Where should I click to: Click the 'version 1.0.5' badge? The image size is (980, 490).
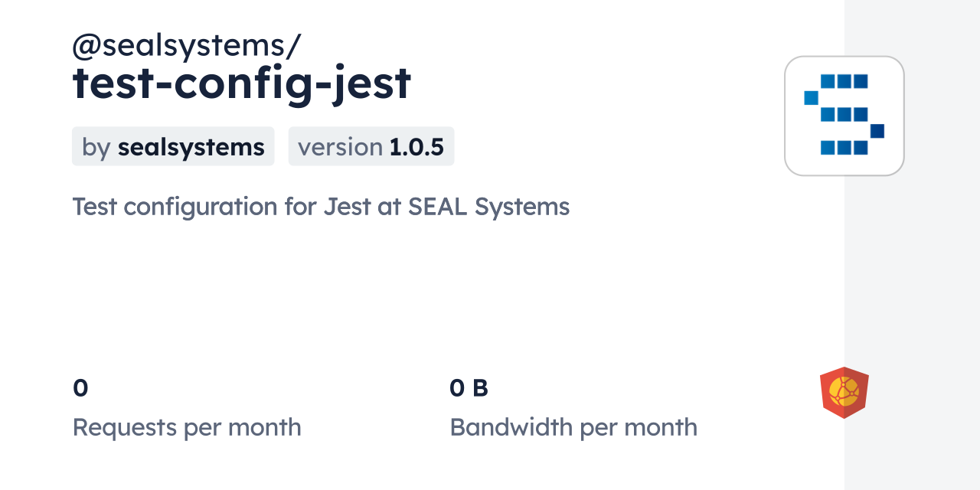pyautogui.click(x=371, y=146)
